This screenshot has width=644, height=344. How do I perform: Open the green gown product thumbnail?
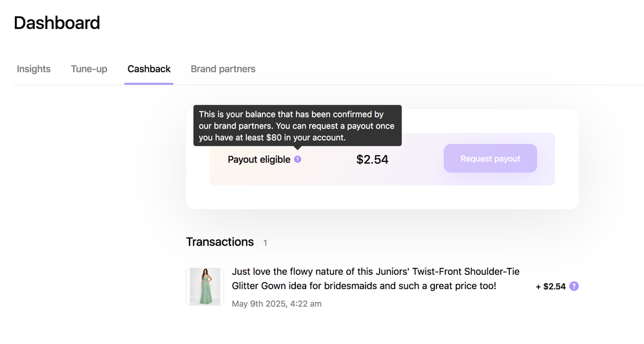click(205, 287)
